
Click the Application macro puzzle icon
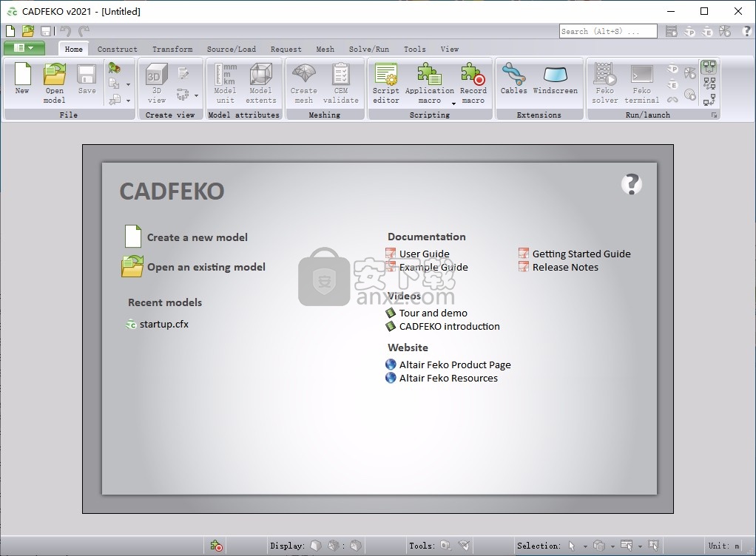(429, 74)
